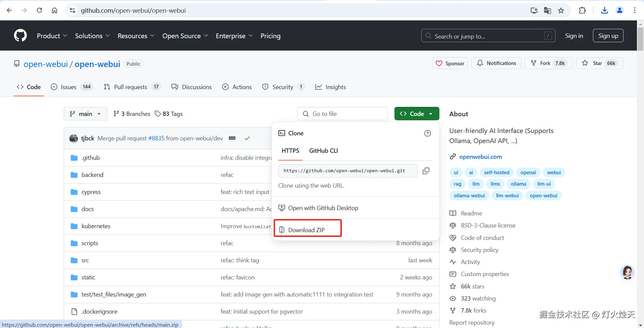View the 83 Tags link
This screenshot has width=644, height=328.
point(169,114)
